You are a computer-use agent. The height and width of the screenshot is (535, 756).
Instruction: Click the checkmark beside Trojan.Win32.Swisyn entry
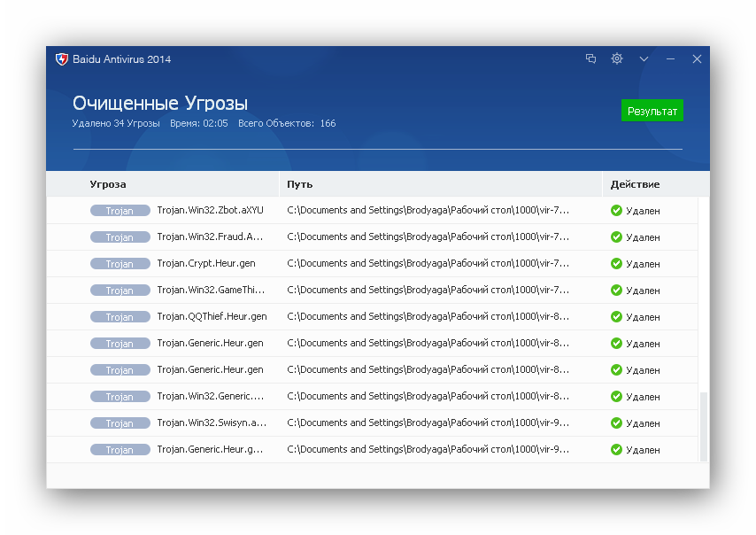(615, 423)
